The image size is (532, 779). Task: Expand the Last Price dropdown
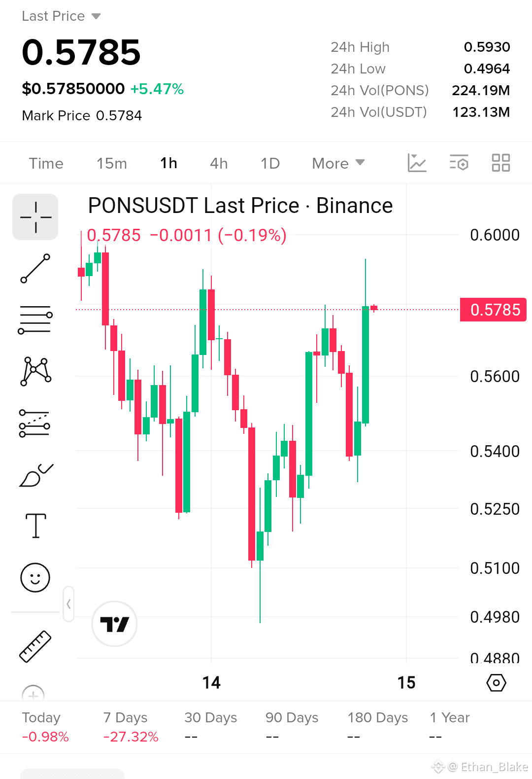click(x=61, y=16)
